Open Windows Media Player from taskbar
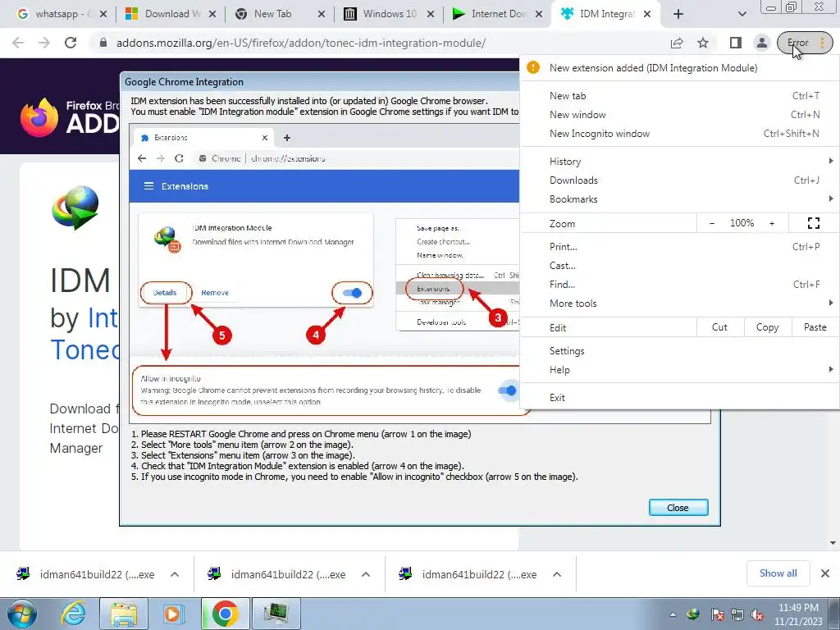Image resolution: width=840 pixels, height=630 pixels. (173, 614)
